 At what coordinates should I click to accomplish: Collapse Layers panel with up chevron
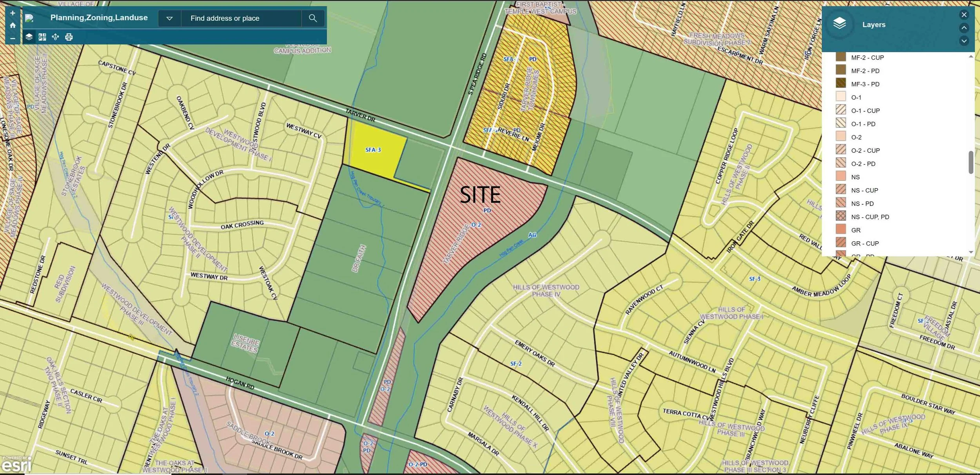click(964, 28)
